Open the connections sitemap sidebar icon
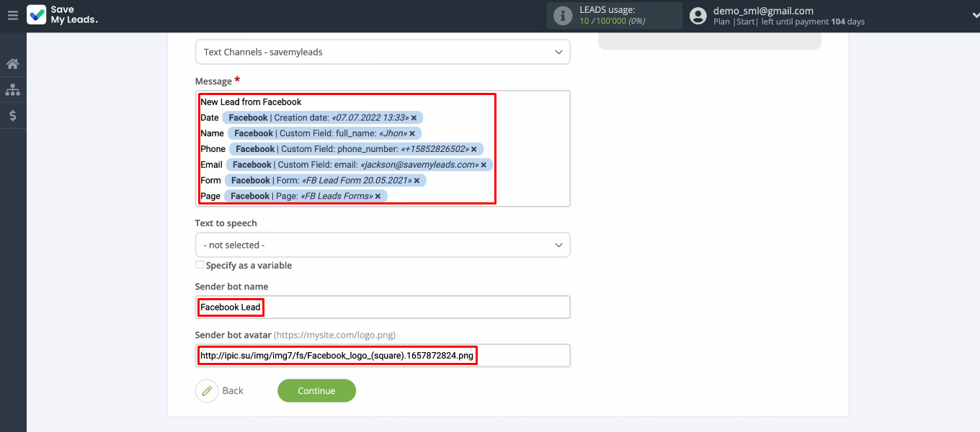Screen dimensions: 980x432 coord(13,90)
